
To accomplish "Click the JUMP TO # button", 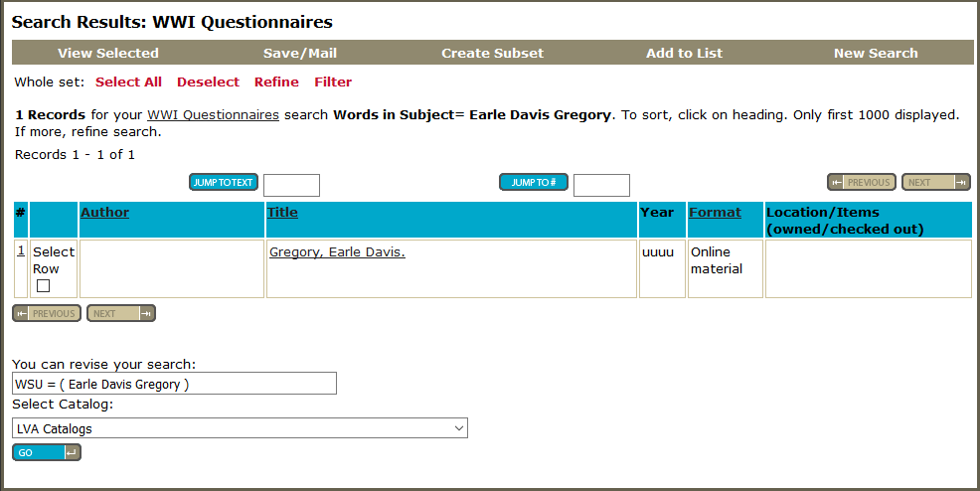I will click(x=533, y=182).
